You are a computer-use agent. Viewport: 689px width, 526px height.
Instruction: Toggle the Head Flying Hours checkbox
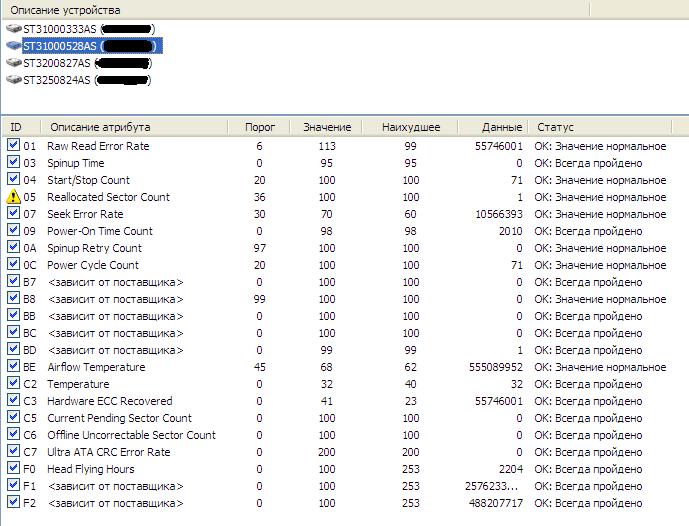coord(13,468)
